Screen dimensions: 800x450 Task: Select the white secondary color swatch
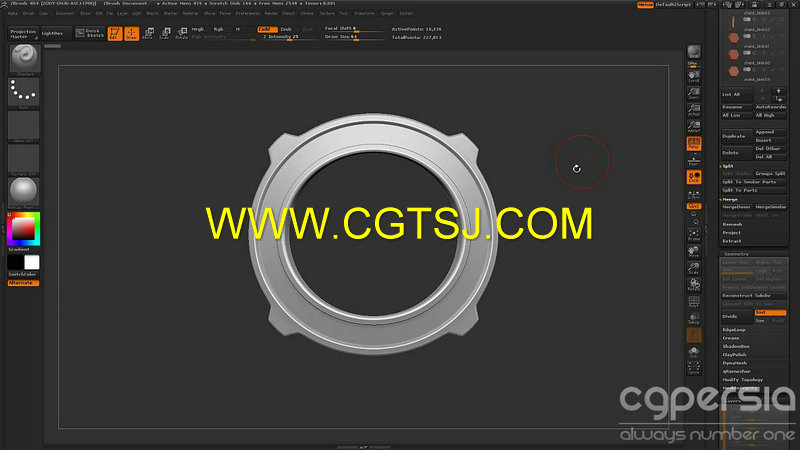click(x=32, y=262)
